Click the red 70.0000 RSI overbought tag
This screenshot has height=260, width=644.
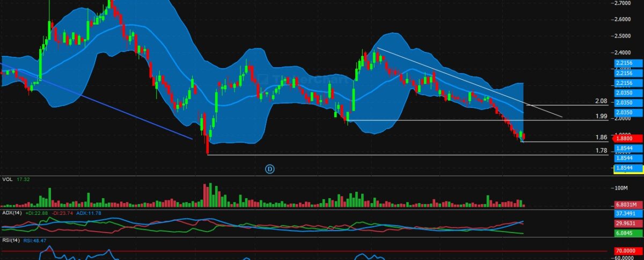point(626,250)
